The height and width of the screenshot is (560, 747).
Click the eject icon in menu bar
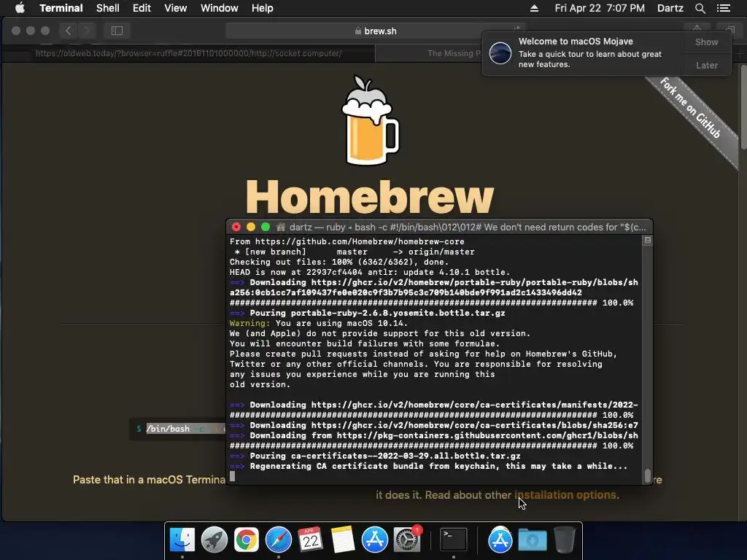(x=534, y=8)
